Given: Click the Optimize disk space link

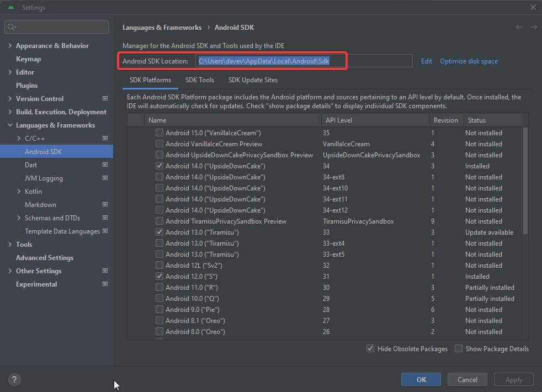Looking at the screenshot, I should (469, 61).
